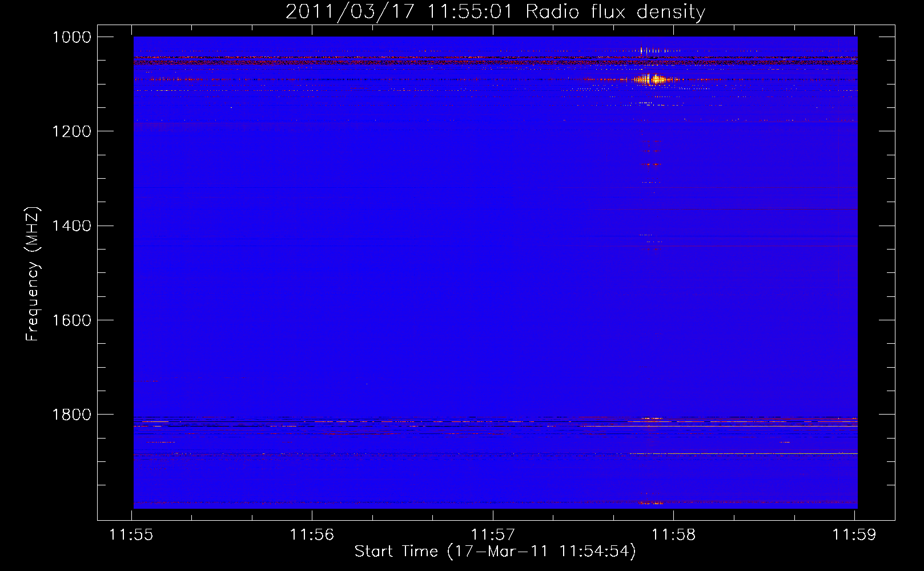Click the 11:55 time tick label
The width and height of the screenshot is (924, 571).
[x=131, y=535]
